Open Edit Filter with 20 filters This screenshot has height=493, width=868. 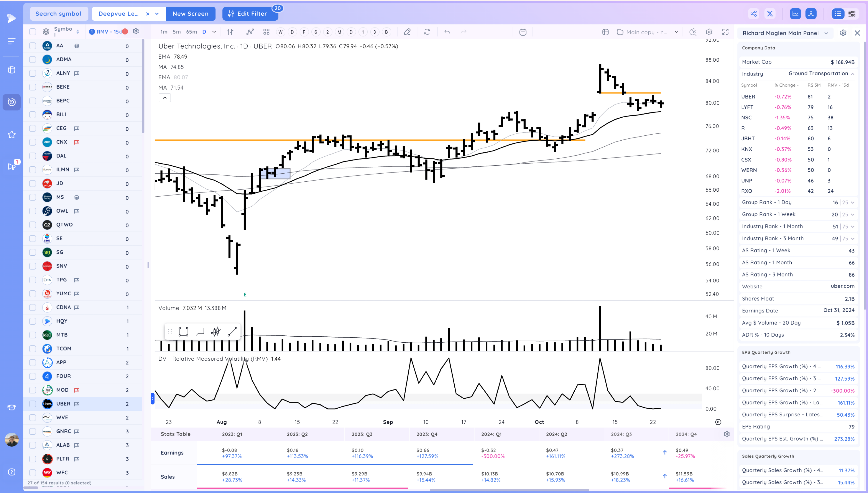tap(250, 13)
